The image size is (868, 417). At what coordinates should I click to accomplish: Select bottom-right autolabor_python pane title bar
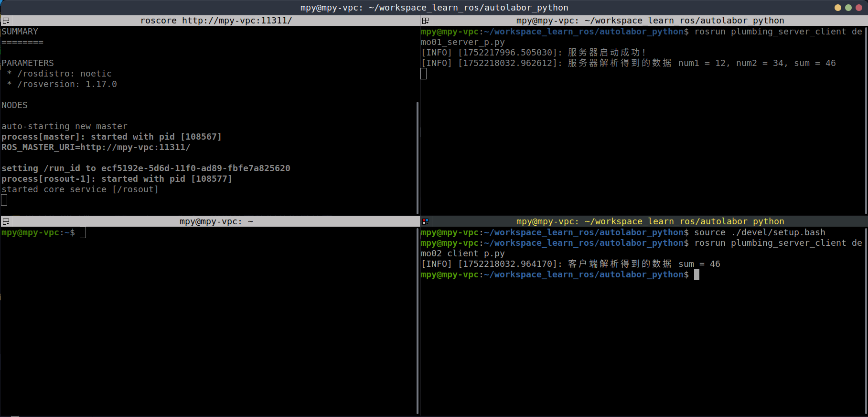pos(650,221)
